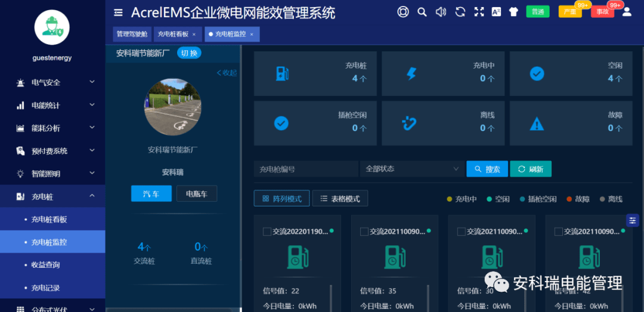This screenshot has width=644, height=312.
Task: Select the 汽车 vehicle type toggle
Action: point(151,194)
